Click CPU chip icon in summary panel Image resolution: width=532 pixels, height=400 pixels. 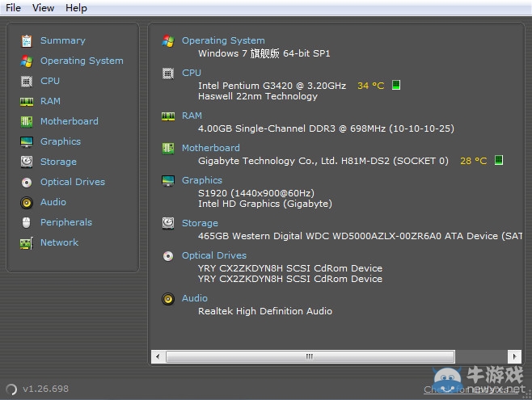[168, 74]
